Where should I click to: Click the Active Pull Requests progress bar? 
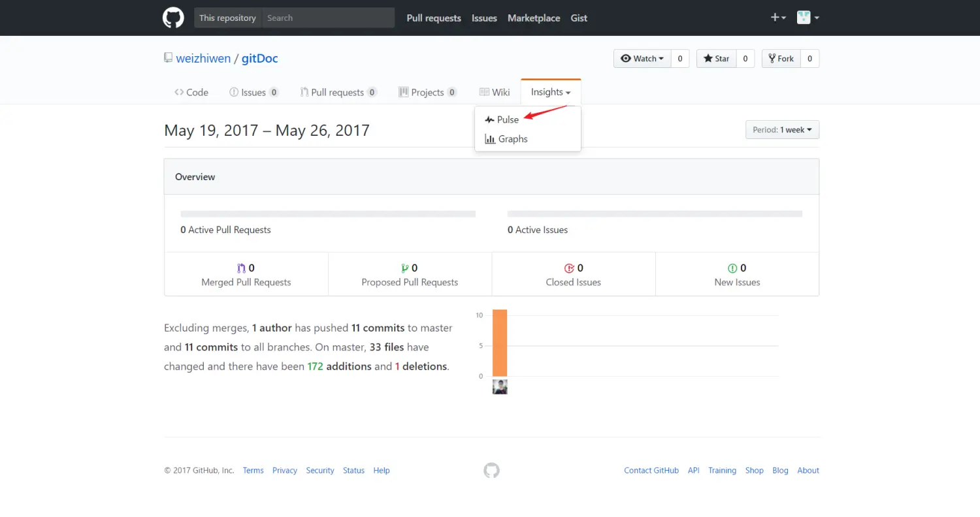tap(328, 213)
